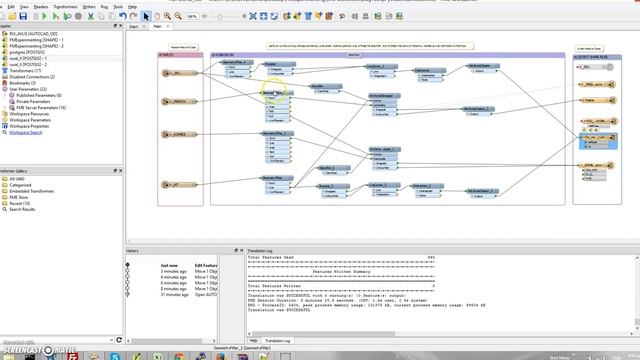Image resolution: width=640 pixels, height=360 pixels.
Task: Click the Redo arrow icon
Action: coord(133,16)
